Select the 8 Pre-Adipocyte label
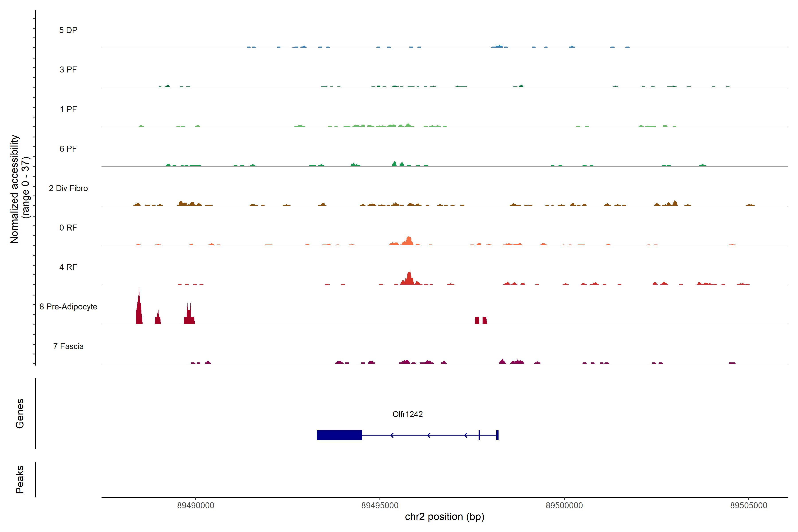Screen dimensions: 798x532 (68, 307)
